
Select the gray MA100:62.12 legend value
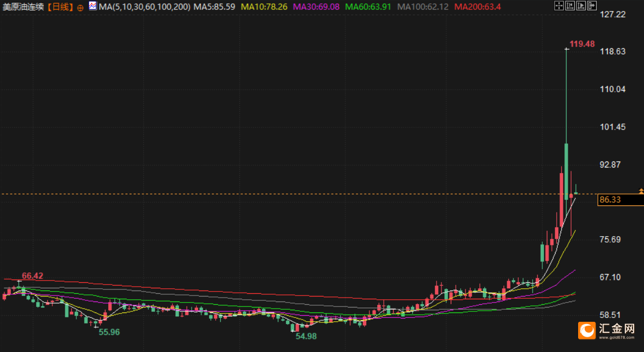click(x=423, y=7)
